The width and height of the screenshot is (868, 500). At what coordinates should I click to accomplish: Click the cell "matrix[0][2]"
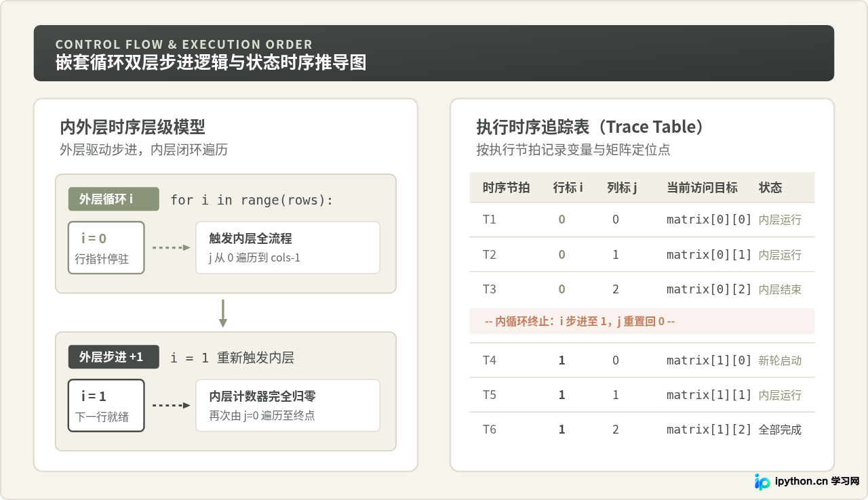pyautogui.click(x=709, y=289)
